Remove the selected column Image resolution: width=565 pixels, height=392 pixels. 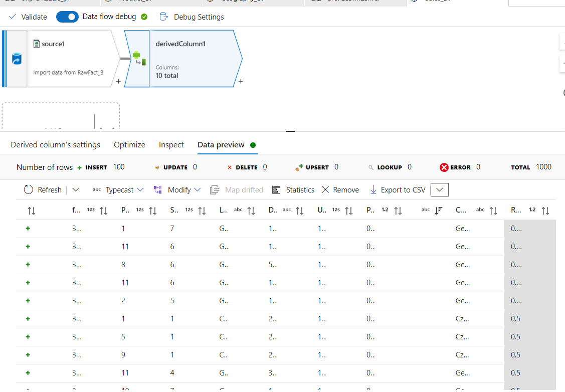click(340, 190)
